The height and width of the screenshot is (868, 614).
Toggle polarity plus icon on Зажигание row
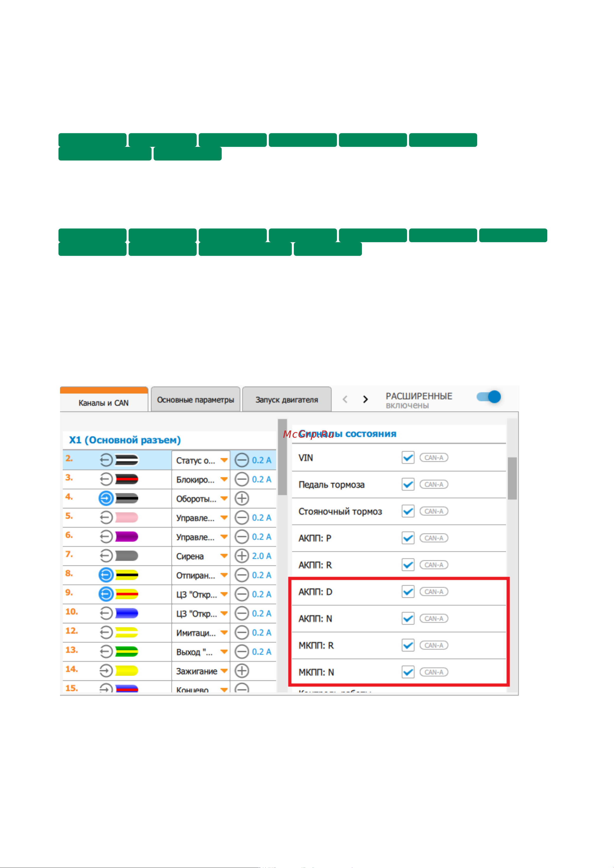tap(242, 671)
